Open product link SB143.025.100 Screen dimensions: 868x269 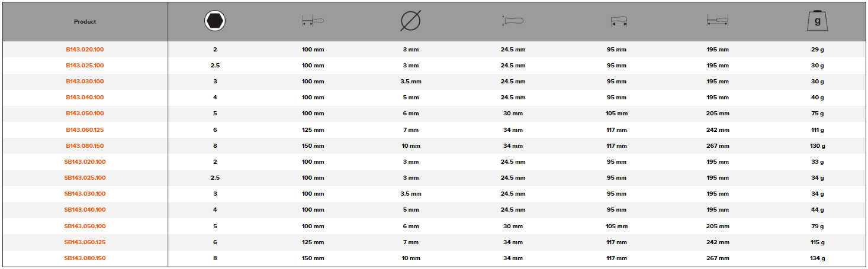[x=85, y=178]
